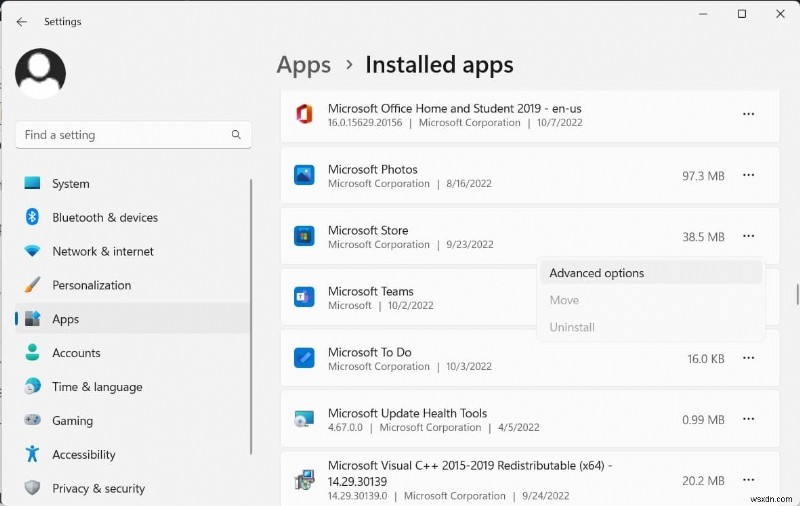Click the Time & language globe icon
This screenshot has width=800, height=506.
pyautogui.click(x=32, y=386)
